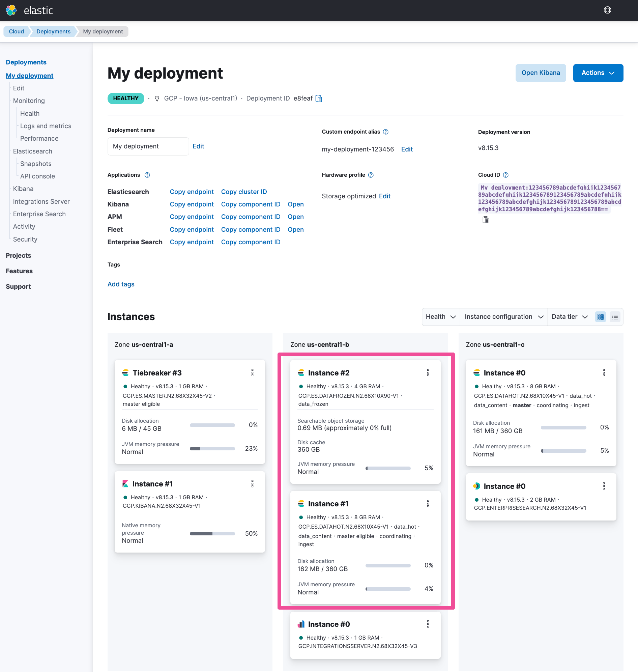Open Integrations Server sidebar item

click(x=41, y=201)
